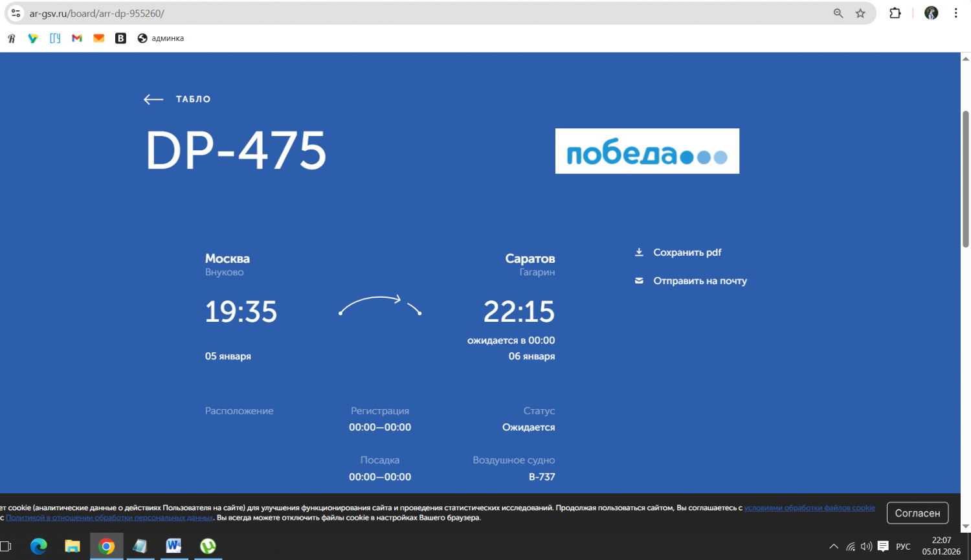Viewport: 971px width, 560px height.
Task: Click the page vertical scrollbar thumb
Action: point(965,178)
